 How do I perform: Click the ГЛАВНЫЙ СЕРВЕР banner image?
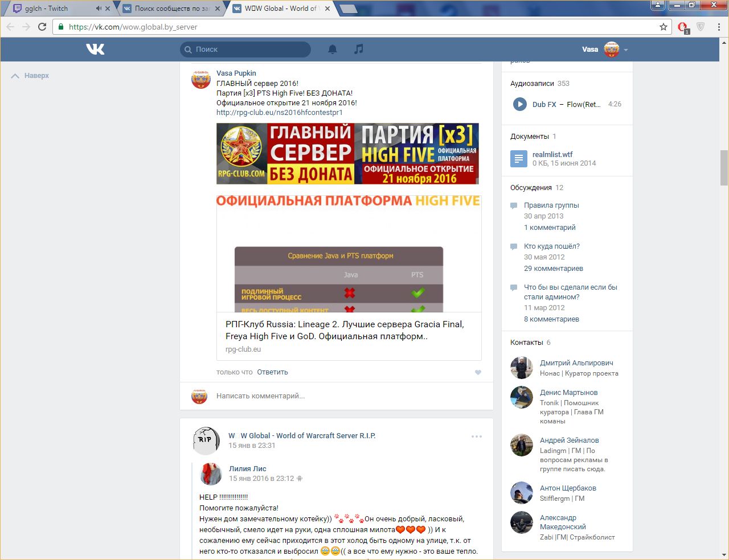(347, 154)
